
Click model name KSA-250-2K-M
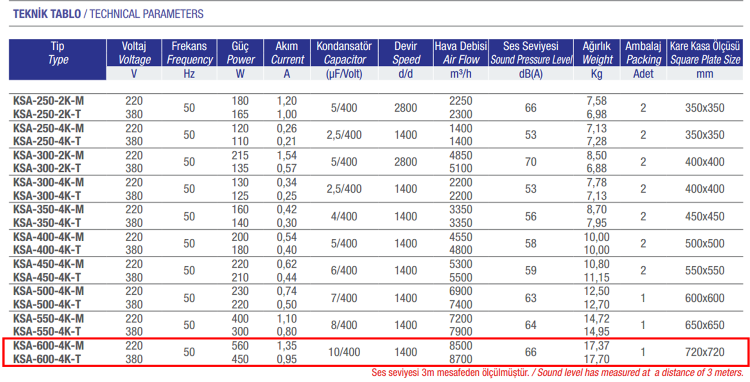(48, 101)
